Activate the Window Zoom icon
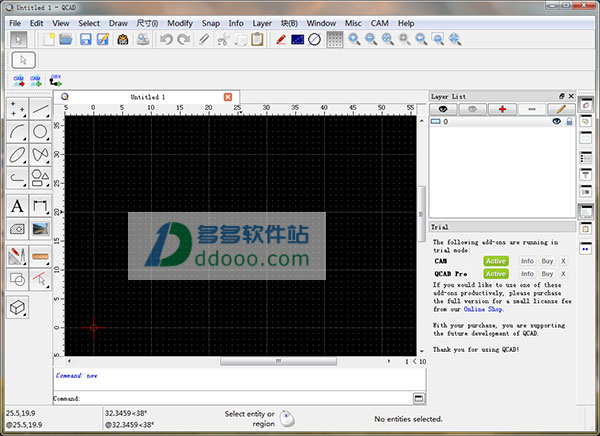The image size is (600, 436). click(x=438, y=39)
